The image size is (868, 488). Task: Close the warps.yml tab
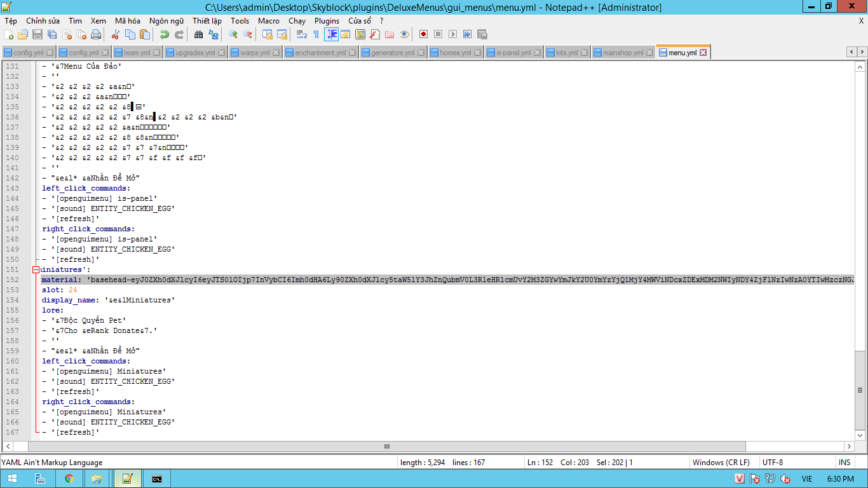click(276, 53)
